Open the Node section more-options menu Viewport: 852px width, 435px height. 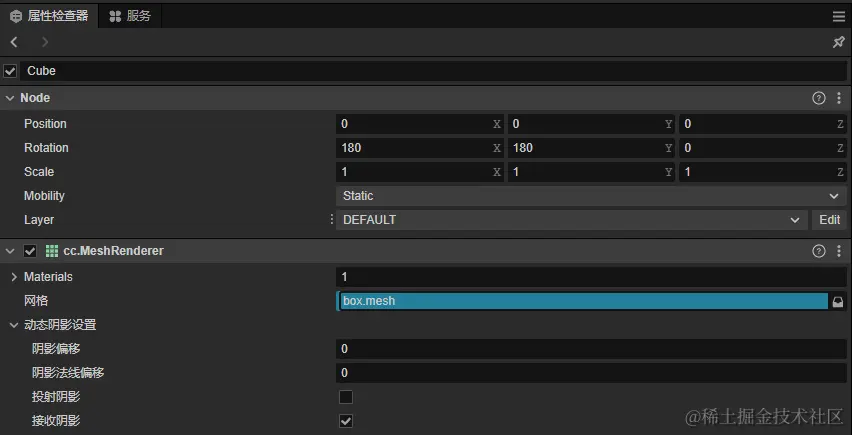click(838, 98)
